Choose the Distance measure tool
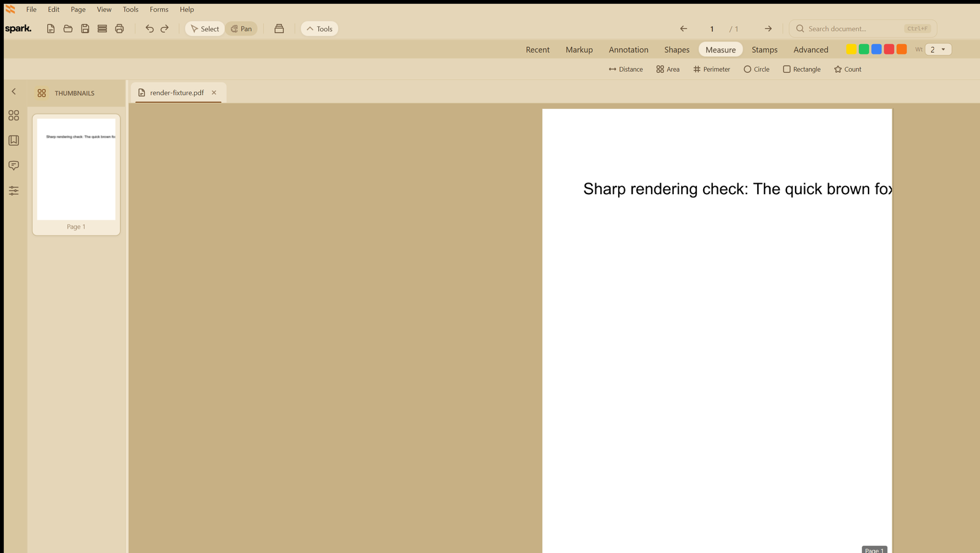980x553 pixels. click(626, 69)
